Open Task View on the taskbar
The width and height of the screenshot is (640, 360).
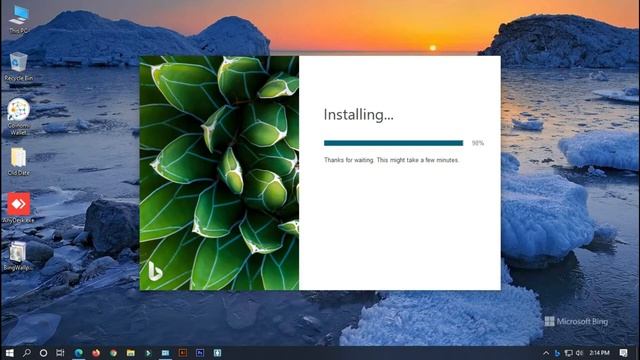pos(60,353)
